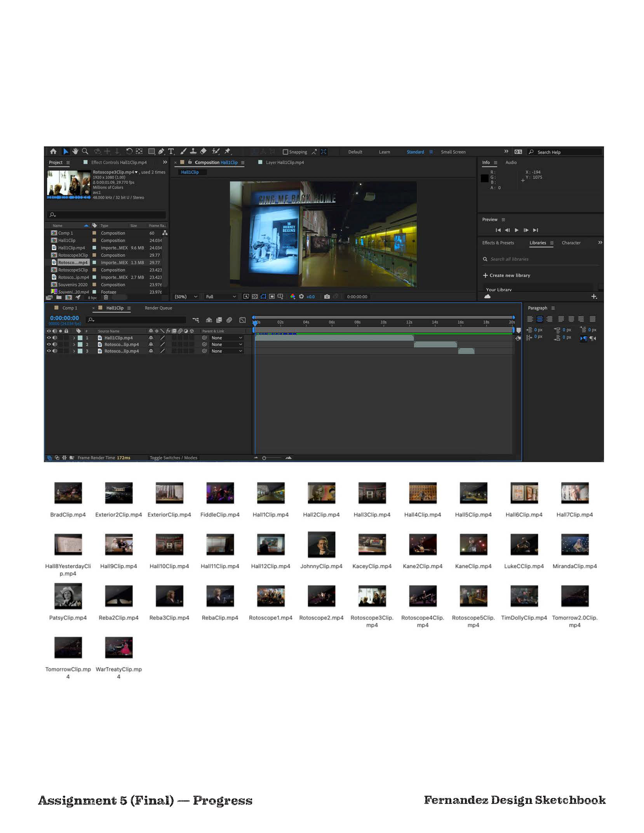The width and height of the screenshot is (644, 833).
Task: Toggle the mask and shape path visibility icon
Action: click(263, 297)
